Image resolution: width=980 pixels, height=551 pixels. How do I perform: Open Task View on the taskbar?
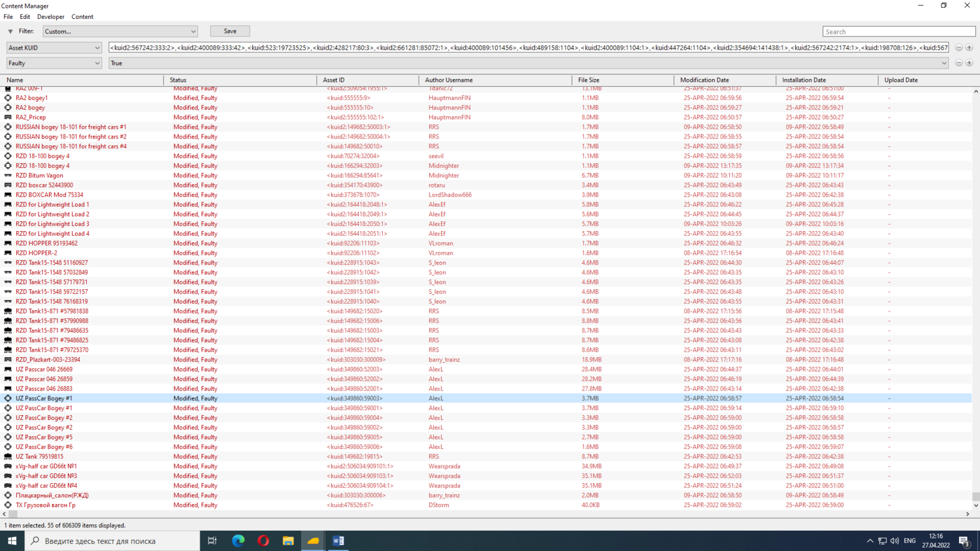pos(212,541)
